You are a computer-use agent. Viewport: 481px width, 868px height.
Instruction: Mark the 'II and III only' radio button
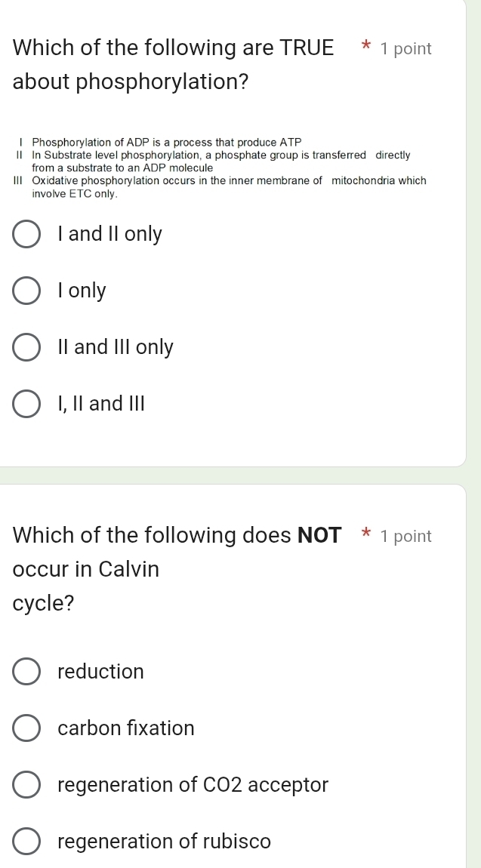coord(27,347)
